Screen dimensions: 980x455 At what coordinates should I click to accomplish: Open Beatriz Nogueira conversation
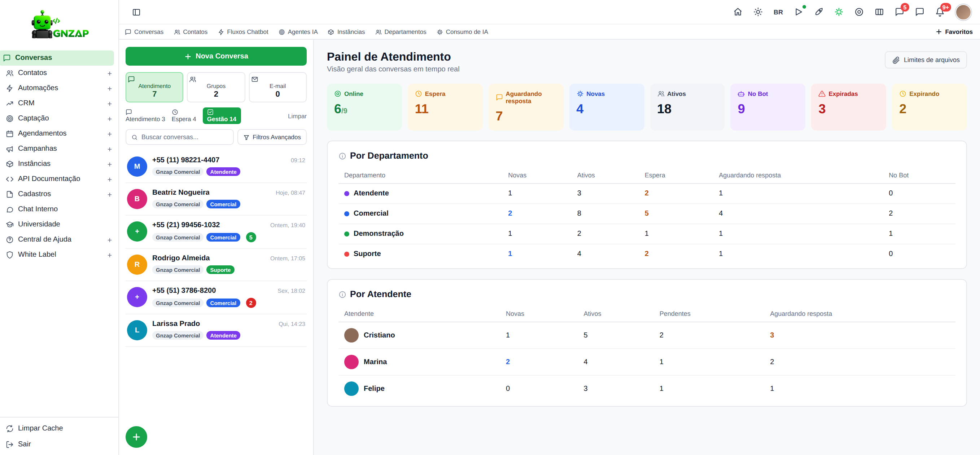coord(216,199)
